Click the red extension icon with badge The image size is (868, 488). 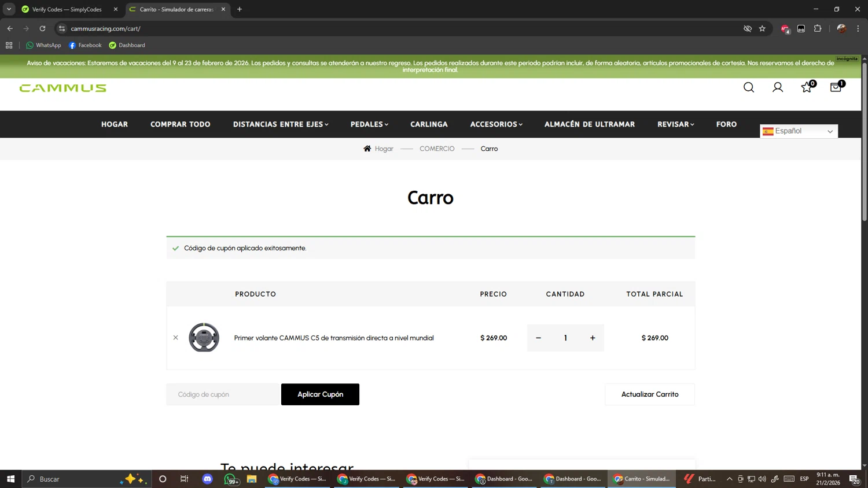pos(785,29)
